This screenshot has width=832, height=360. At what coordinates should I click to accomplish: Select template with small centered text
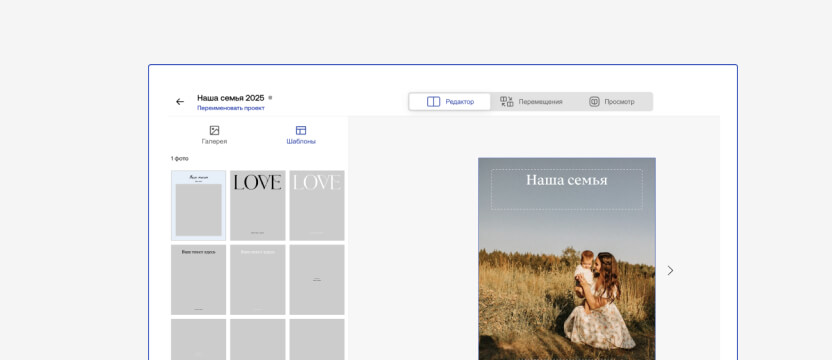pos(317,279)
